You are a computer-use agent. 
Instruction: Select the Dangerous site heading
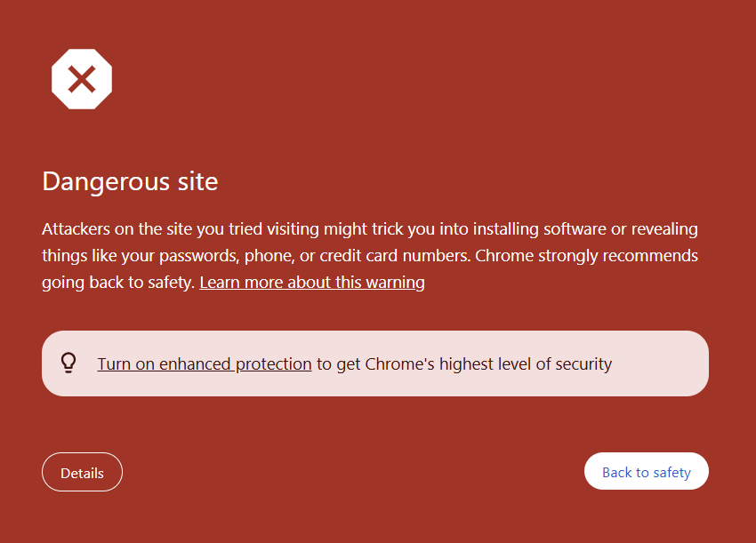(130, 181)
